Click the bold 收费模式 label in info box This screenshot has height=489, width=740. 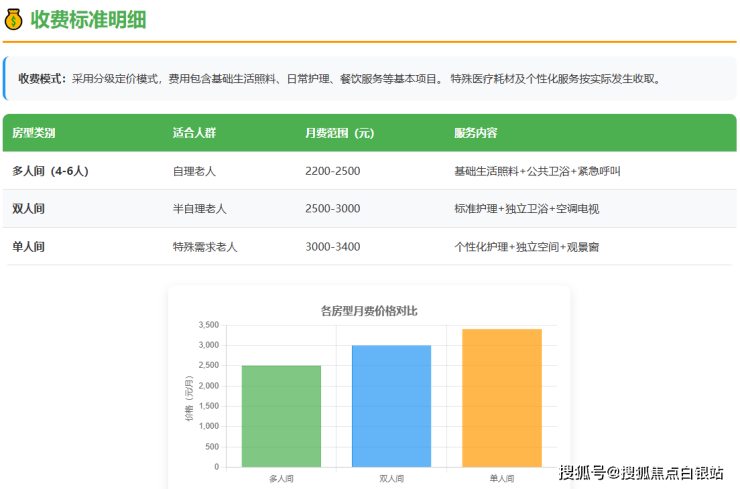click(x=42, y=78)
